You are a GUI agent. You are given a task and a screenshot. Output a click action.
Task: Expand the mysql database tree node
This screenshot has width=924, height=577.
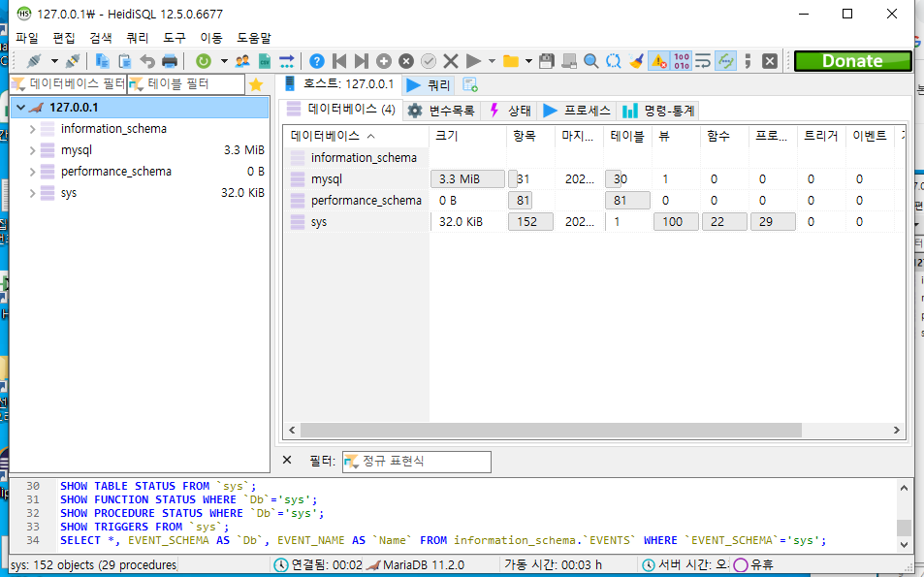tap(32, 150)
